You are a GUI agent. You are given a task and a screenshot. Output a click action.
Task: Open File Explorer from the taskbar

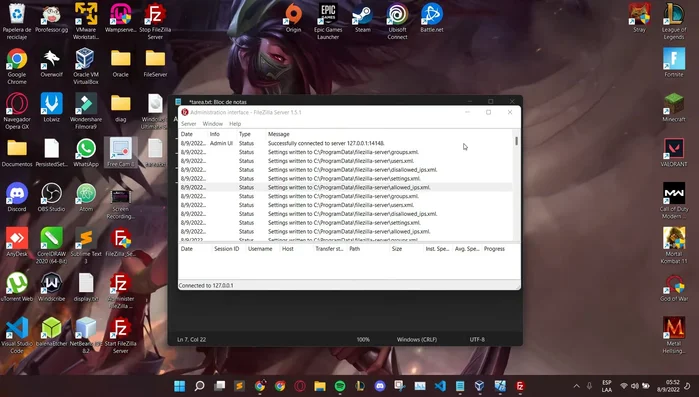tap(320, 386)
